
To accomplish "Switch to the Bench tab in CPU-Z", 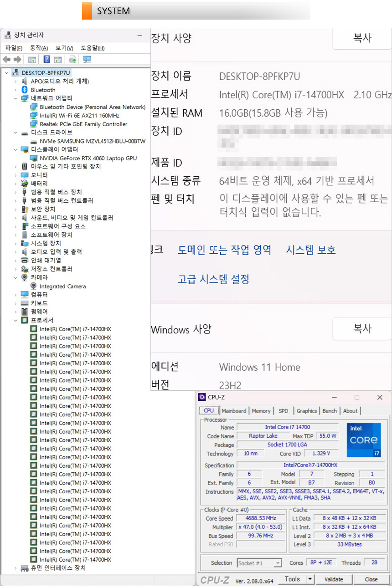I will pyautogui.click(x=330, y=411).
